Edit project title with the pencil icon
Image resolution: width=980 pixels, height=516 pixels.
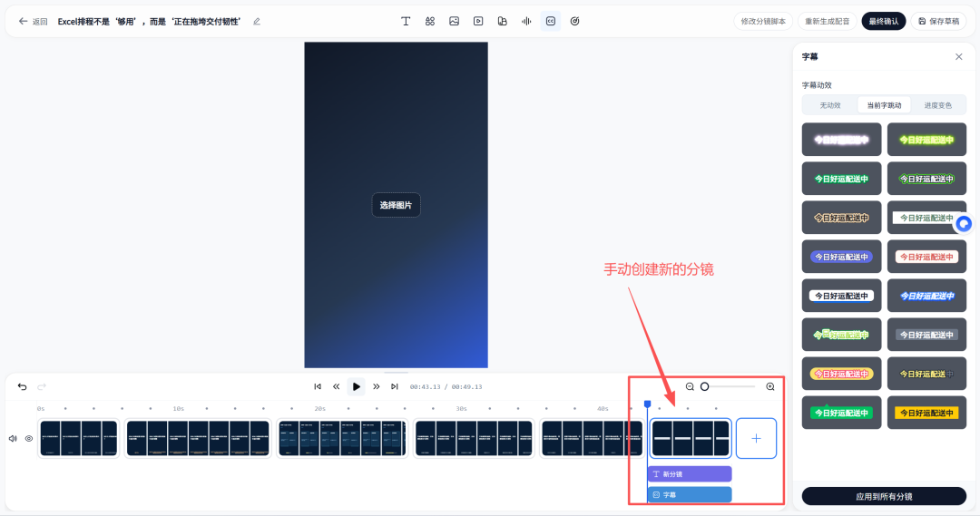tap(257, 21)
